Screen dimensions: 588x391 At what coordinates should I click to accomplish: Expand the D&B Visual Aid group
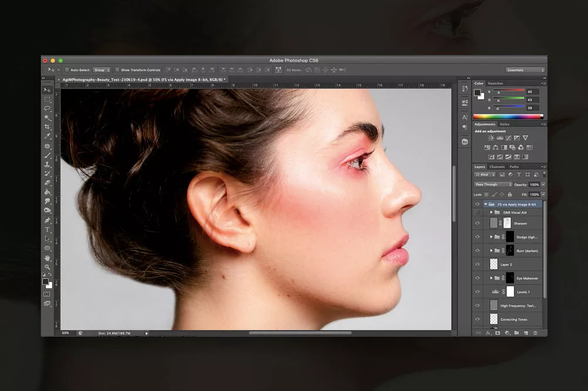(491, 212)
